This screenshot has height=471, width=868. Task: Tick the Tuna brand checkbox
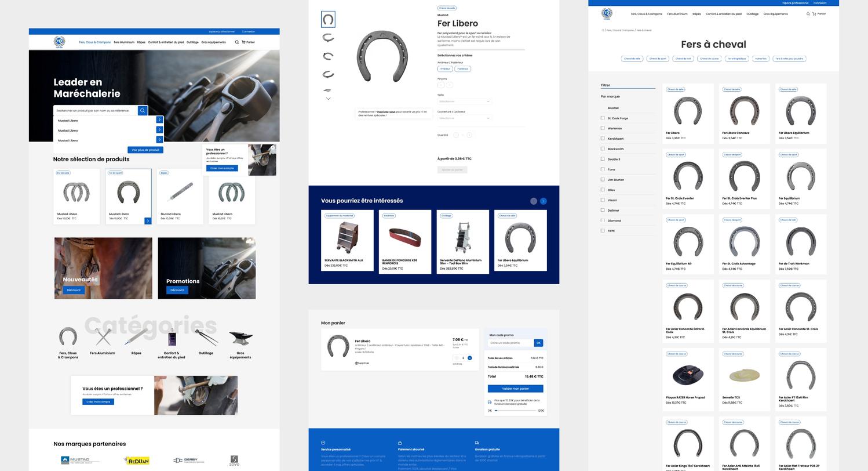(x=603, y=169)
